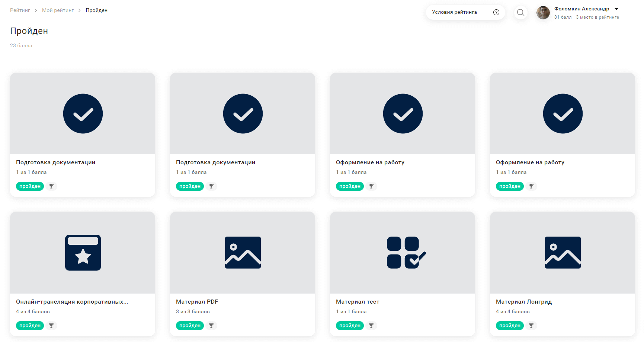Open Онлайн-трансляция корпоративных card title

coord(72,302)
